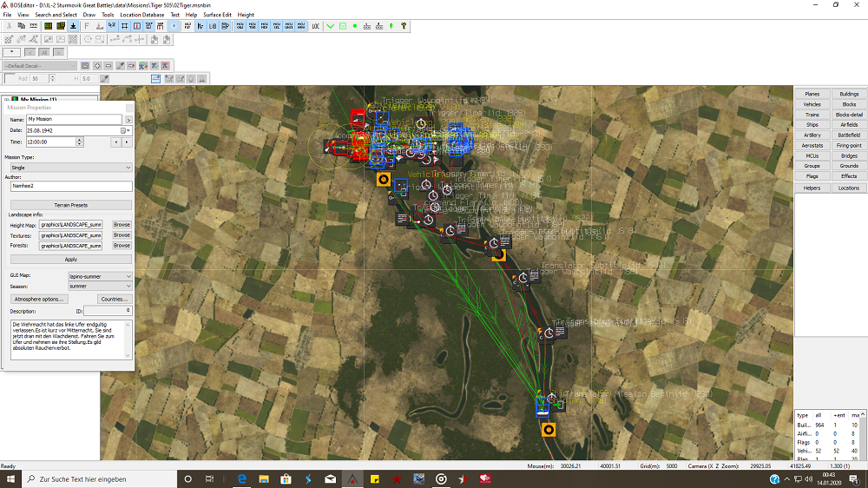Open the Default Decal dropdown

tap(40, 66)
